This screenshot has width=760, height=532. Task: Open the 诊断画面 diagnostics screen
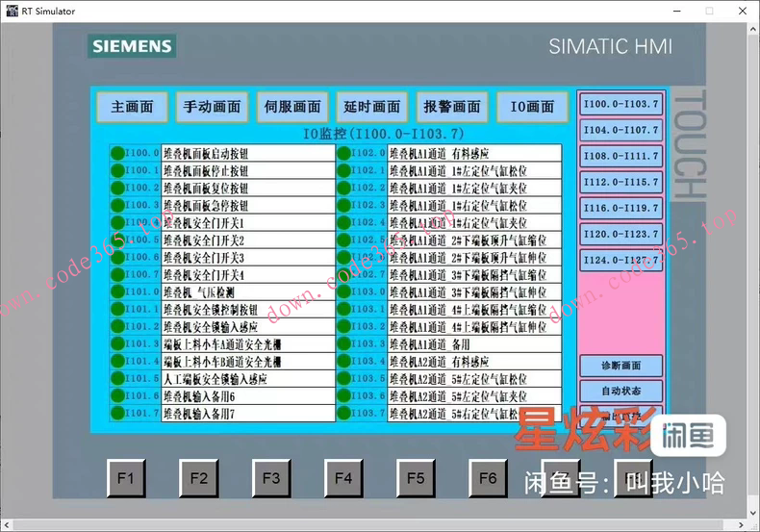[621, 366]
